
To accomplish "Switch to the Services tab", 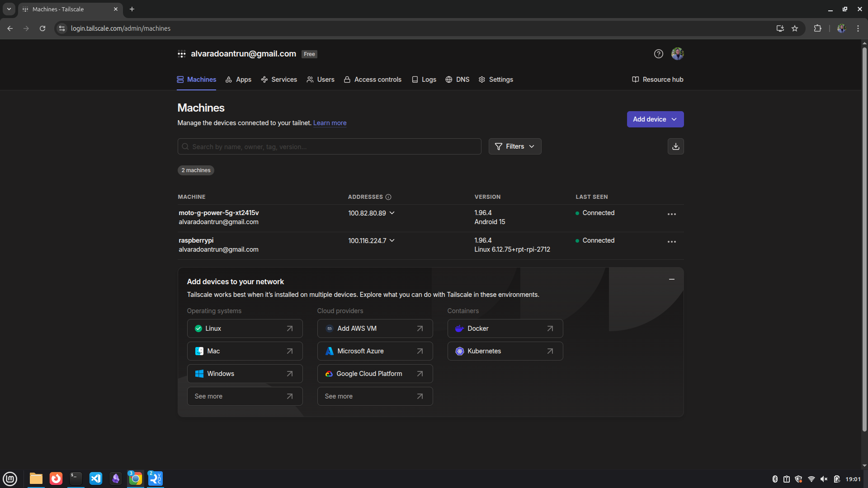I will tap(279, 80).
